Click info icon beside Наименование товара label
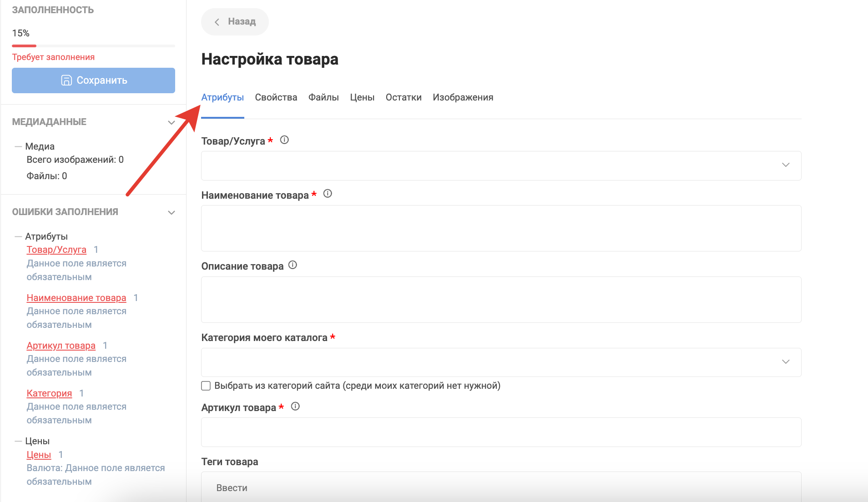 point(328,194)
